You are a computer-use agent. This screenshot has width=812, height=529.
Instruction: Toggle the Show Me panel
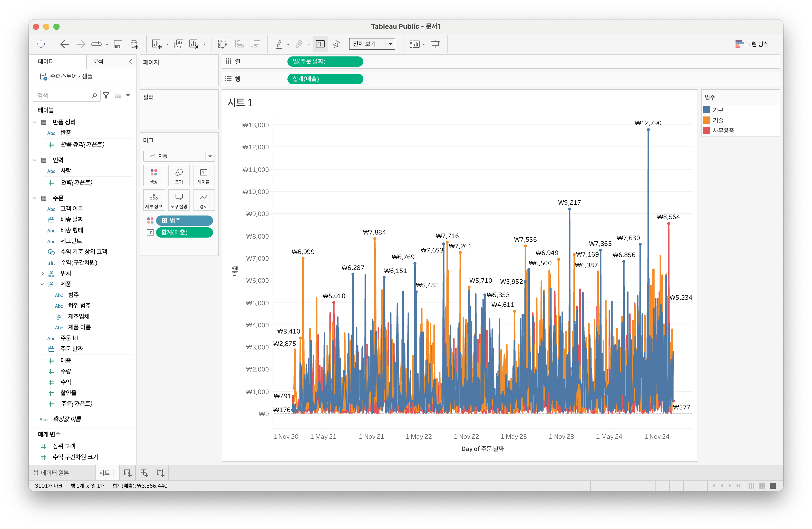(752, 44)
